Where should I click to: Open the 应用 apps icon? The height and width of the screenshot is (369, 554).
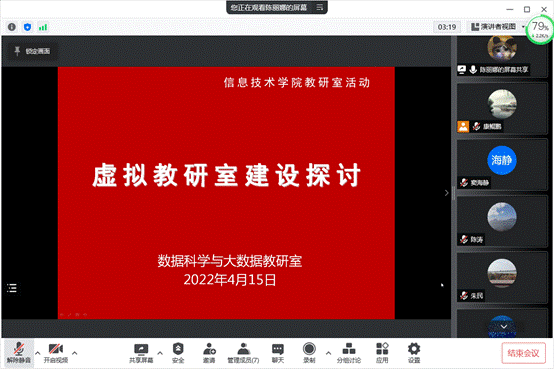click(382, 353)
